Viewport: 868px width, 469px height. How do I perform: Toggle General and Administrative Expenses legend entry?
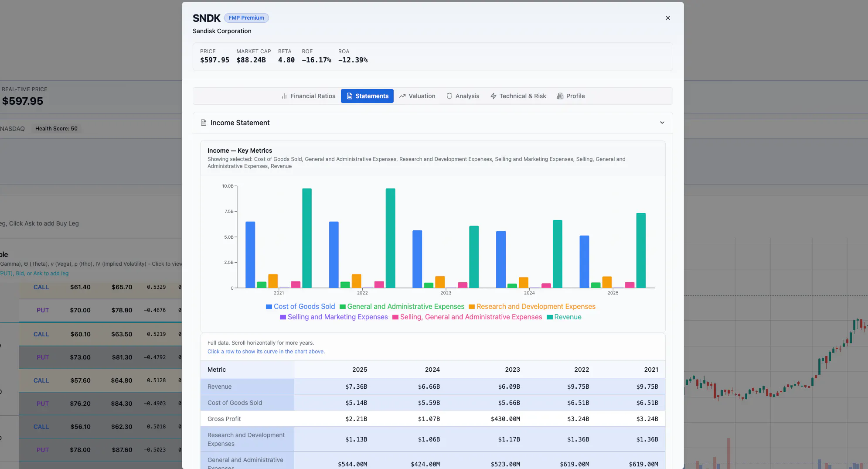pyautogui.click(x=402, y=307)
